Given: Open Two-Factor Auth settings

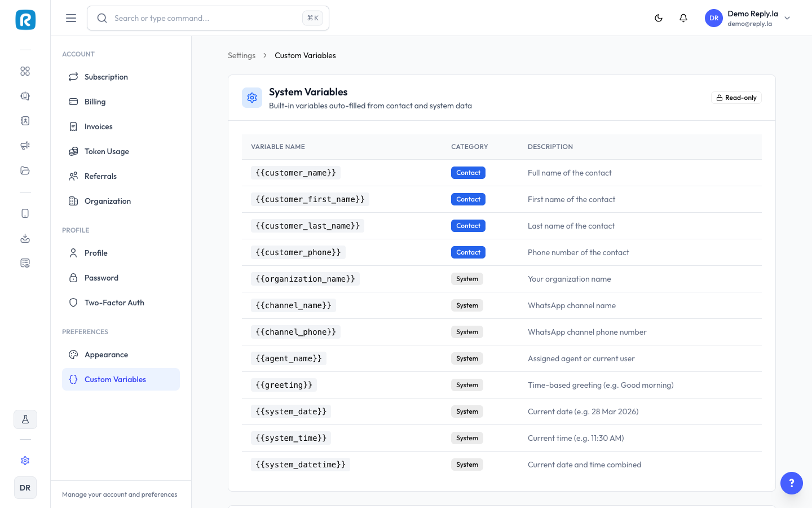Looking at the screenshot, I should coord(121,303).
